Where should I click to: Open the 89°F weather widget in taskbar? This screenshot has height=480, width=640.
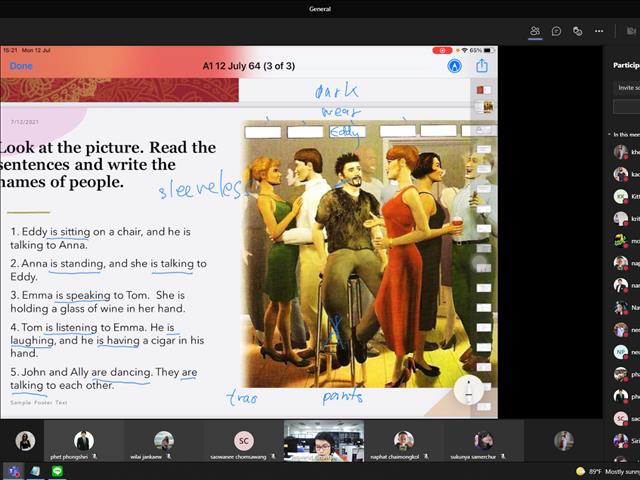point(608,472)
